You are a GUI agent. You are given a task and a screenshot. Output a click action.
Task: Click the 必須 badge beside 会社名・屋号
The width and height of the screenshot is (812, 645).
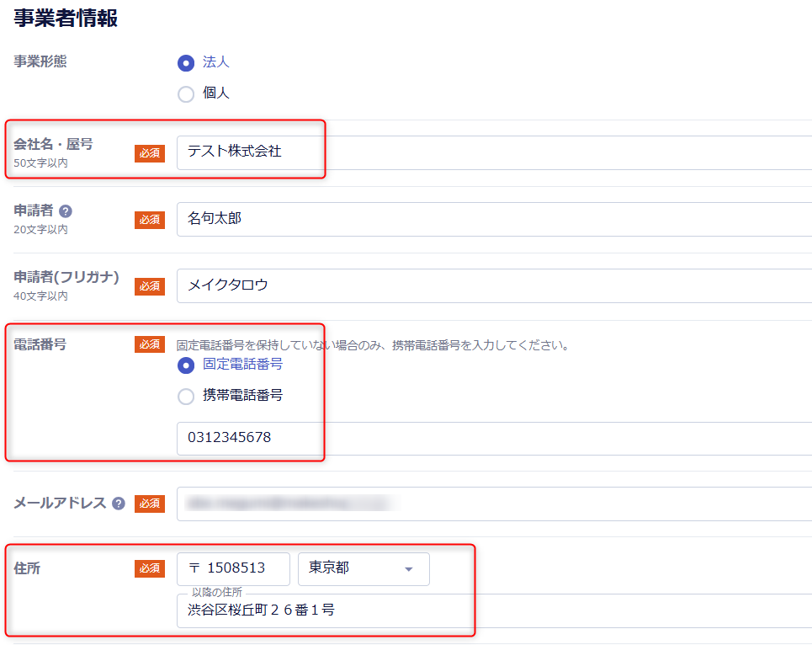[150, 153]
